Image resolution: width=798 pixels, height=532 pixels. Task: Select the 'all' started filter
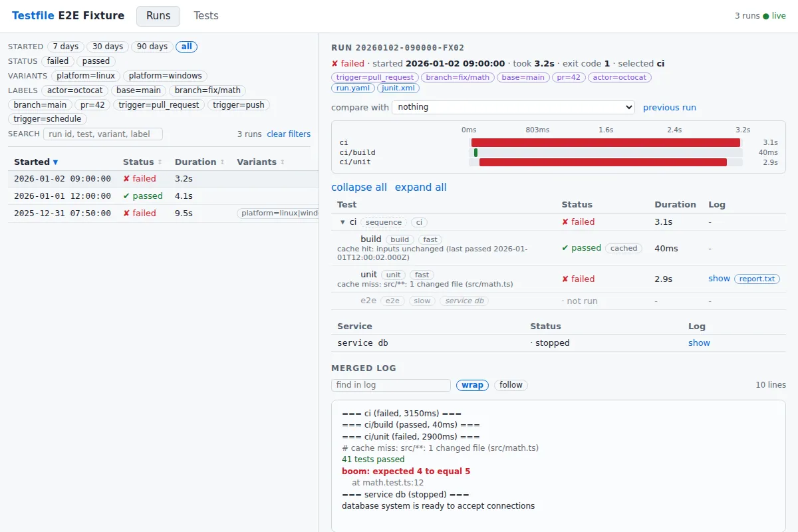187,47
